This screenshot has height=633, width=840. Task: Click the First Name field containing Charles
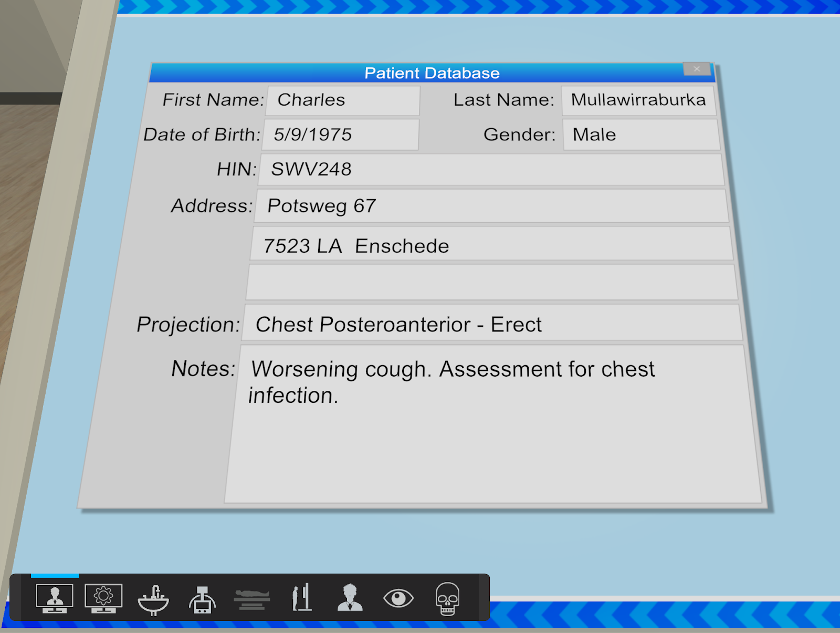[343, 100]
